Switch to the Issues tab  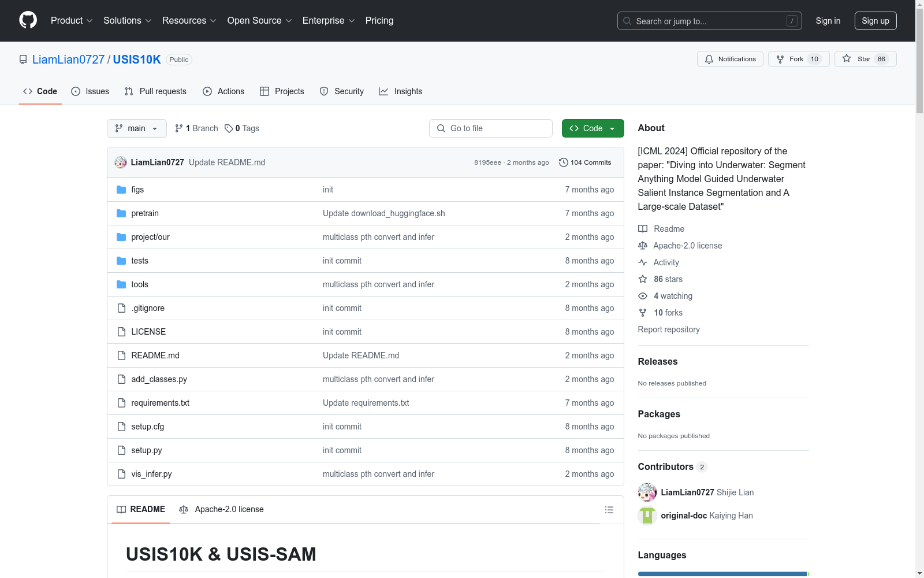pyautogui.click(x=90, y=91)
